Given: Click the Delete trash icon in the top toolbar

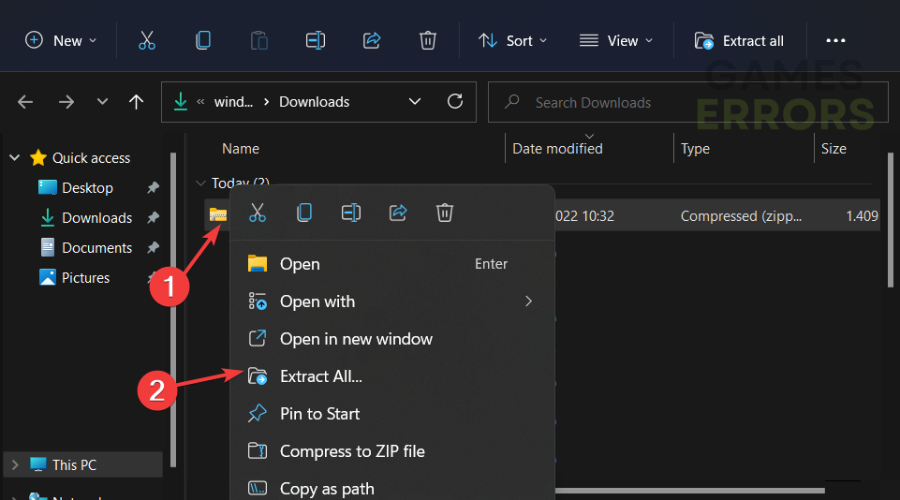Looking at the screenshot, I should pyautogui.click(x=427, y=41).
